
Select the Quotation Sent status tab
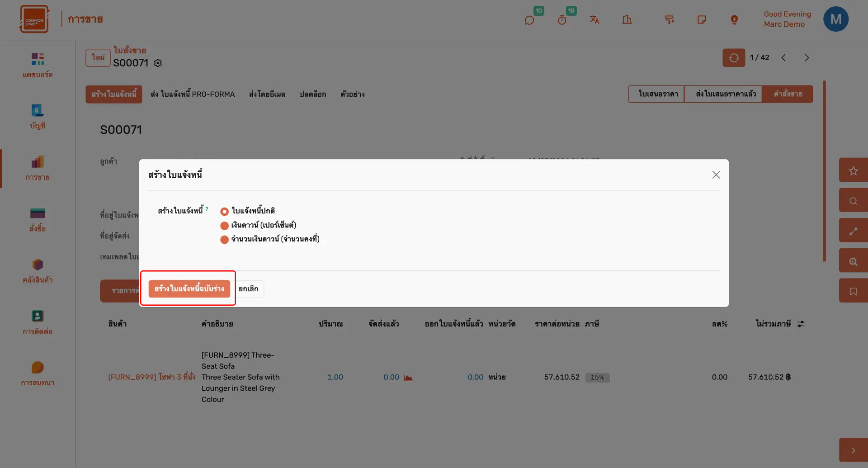pyautogui.click(x=725, y=94)
